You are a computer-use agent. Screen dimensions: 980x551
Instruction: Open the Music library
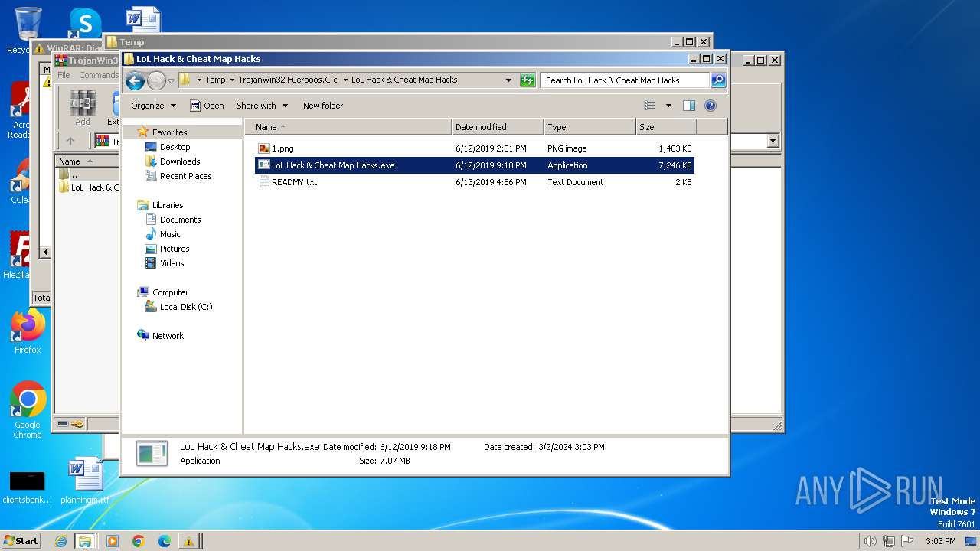170,234
